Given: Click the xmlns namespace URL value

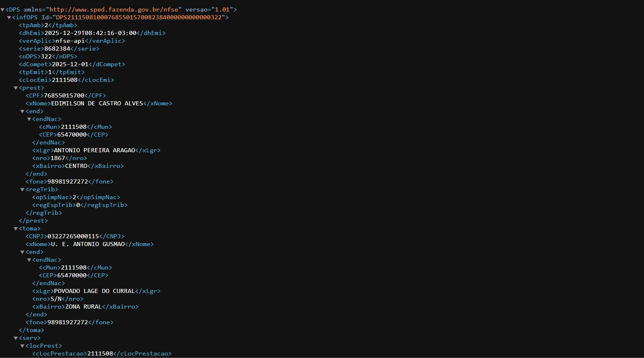Looking at the screenshot, I should (115, 9).
